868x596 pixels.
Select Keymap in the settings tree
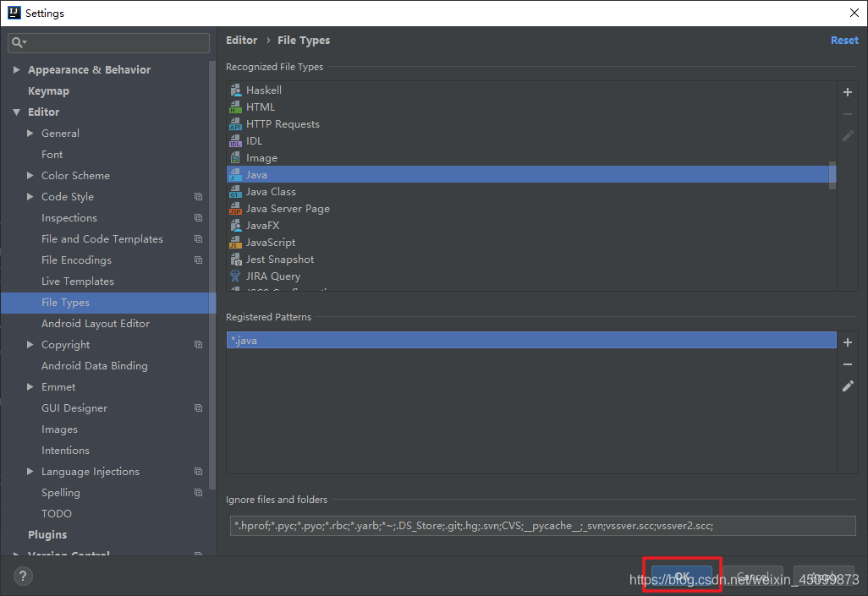pyautogui.click(x=48, y=91)
